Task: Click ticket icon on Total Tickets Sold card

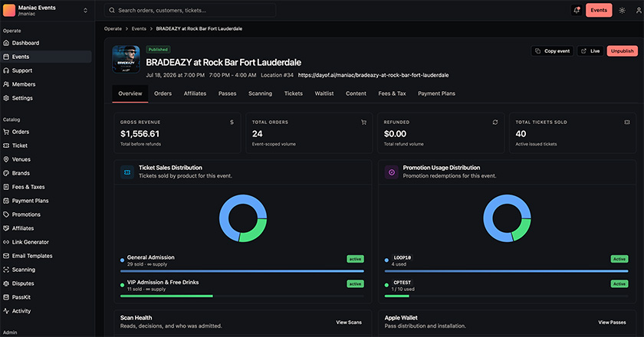Action: (627, 123)
